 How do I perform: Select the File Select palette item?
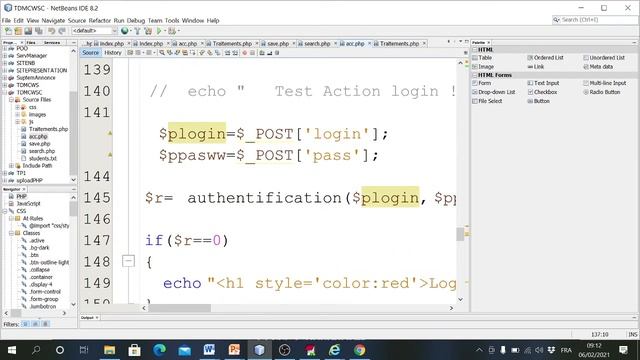pyautogui.click(x=487, y=101)
